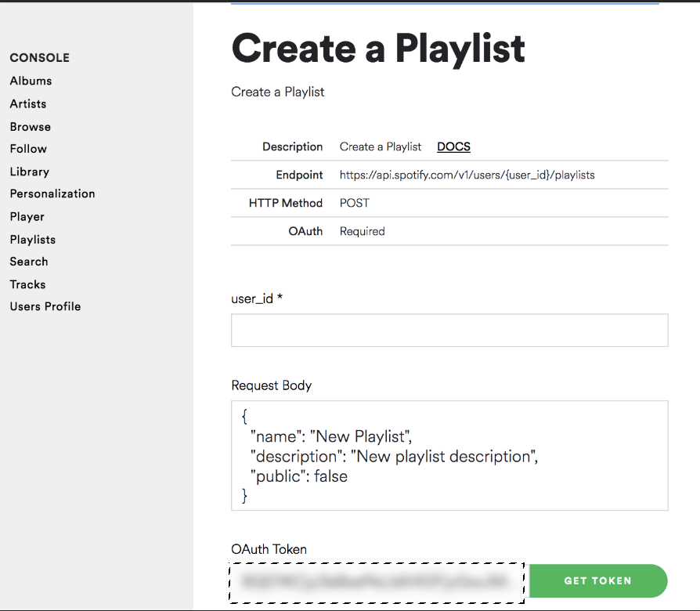This screenshot has width=700, height=611.
Task: Click the CONSOLE sidebar heading
Action: [x=40, y=58]
